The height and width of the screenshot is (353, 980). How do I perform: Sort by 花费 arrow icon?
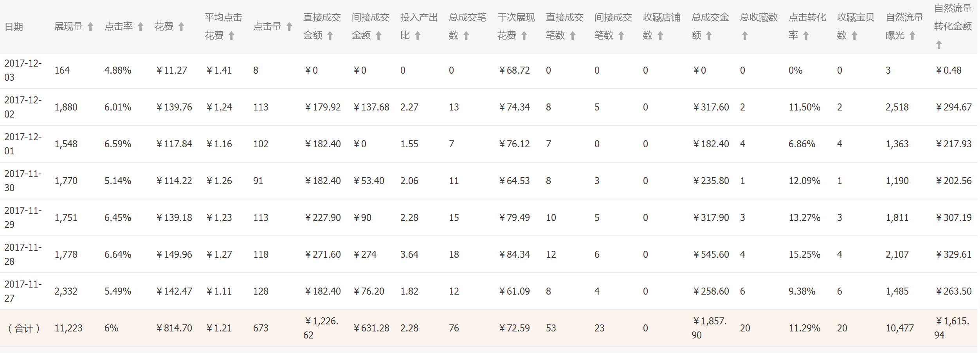(x=181, y=27)
